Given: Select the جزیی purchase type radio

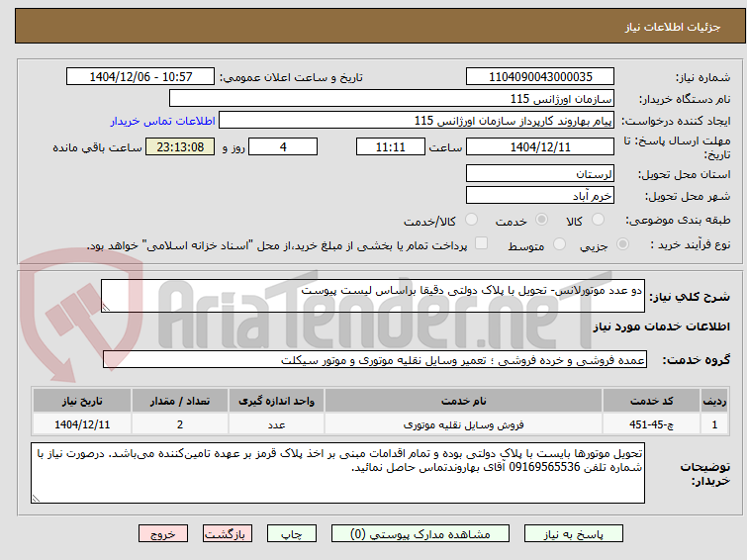Looking at the screenshot, I should pyautogui.click(x=622, y=244).
